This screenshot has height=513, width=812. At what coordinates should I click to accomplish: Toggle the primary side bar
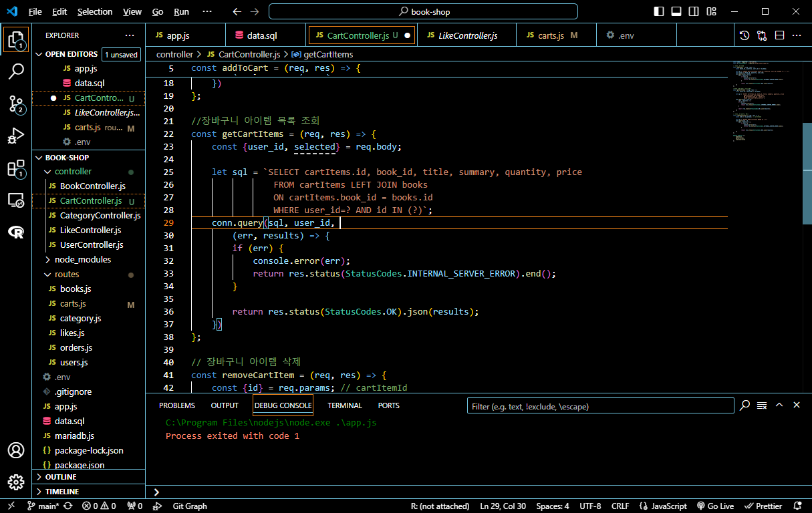point(659,11)
